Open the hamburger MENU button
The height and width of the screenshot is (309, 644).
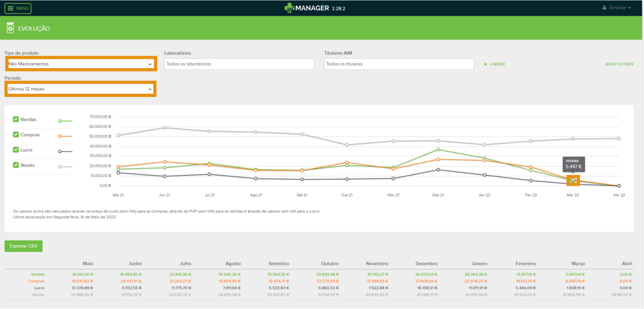18,8
